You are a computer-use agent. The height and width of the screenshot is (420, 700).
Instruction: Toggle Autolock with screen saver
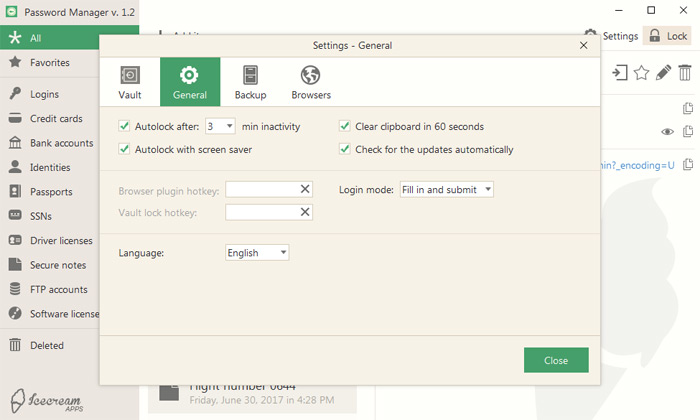pos(125,149)
